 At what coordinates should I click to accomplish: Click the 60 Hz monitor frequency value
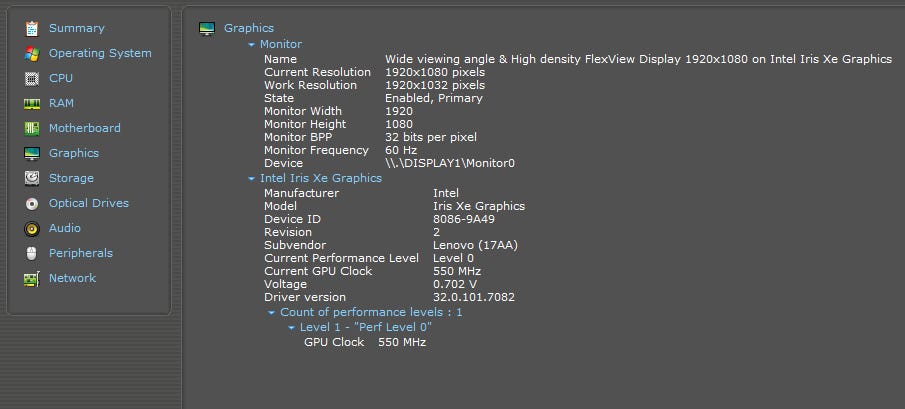point(401,150)
